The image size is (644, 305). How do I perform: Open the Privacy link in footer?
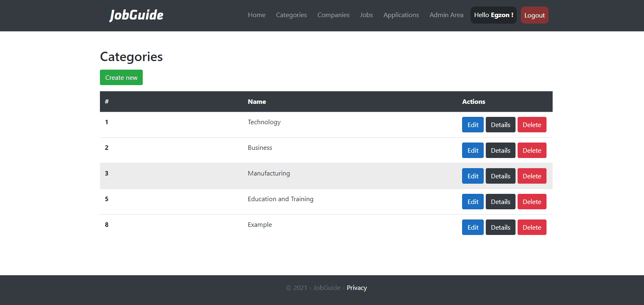(356, 287)
